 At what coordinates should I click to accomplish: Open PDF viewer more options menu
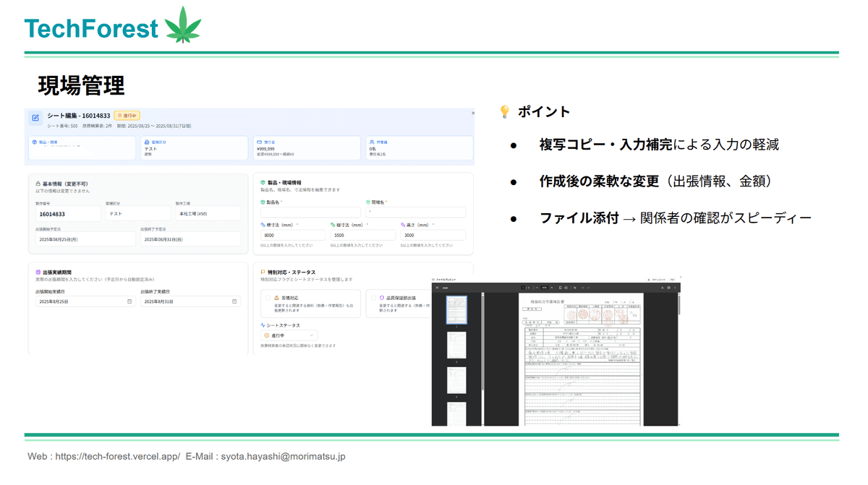click(675, 288)
